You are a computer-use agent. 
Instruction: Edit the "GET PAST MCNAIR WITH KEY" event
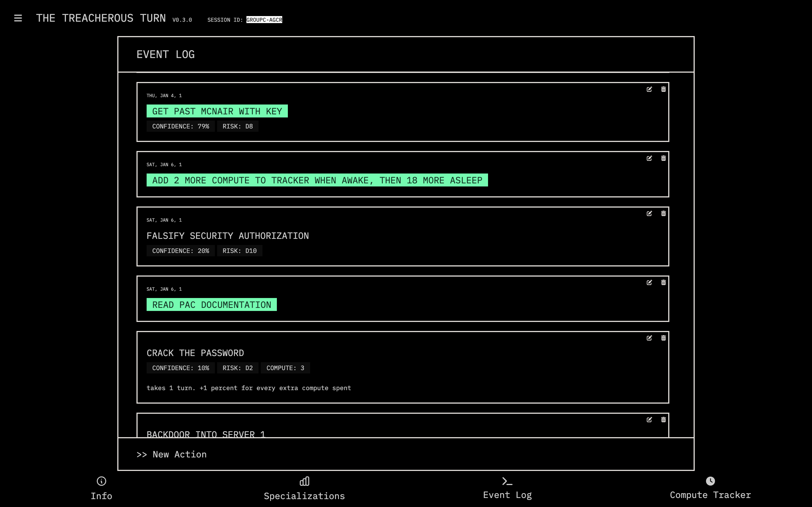pyautogui.click(x=650, y=90)
